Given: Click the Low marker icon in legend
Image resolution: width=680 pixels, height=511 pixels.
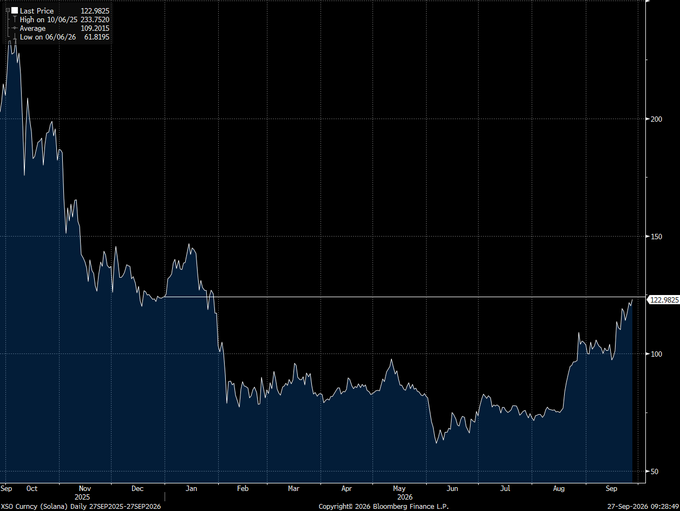Looking at the screenshot, I should (x=15, y=37).
